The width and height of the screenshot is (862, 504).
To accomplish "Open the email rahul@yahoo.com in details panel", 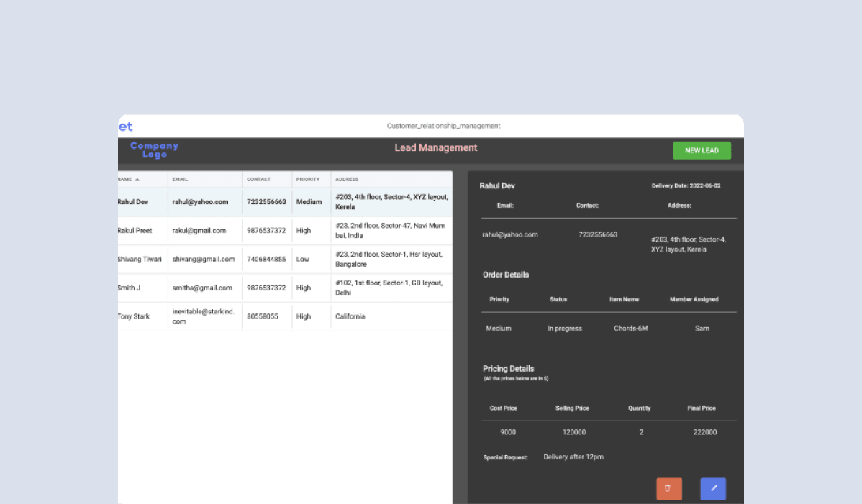I will click(509, 234).
